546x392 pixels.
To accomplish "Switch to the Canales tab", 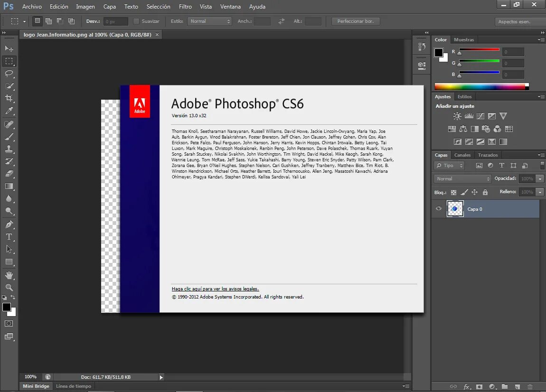I will click(462, 155).
